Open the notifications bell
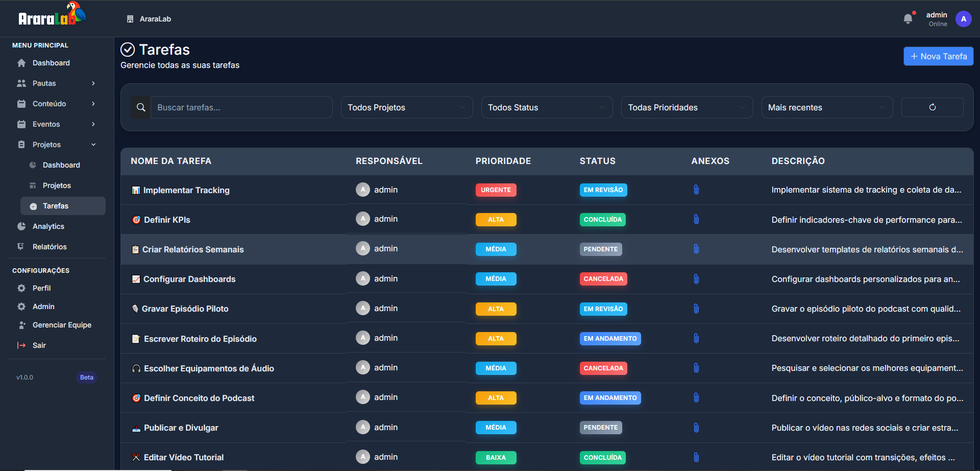Viewport: 980px width, 471px height. tap(908, 19)
